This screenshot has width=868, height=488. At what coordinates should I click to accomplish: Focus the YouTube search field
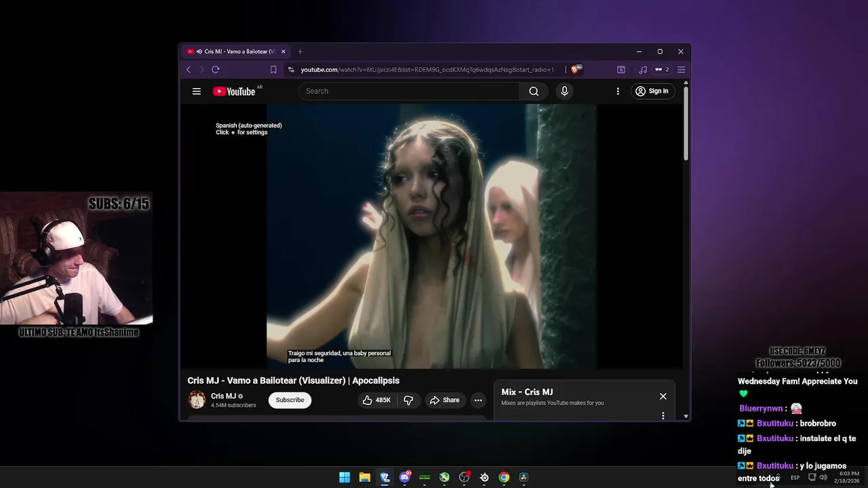click(x=409, y=91)
